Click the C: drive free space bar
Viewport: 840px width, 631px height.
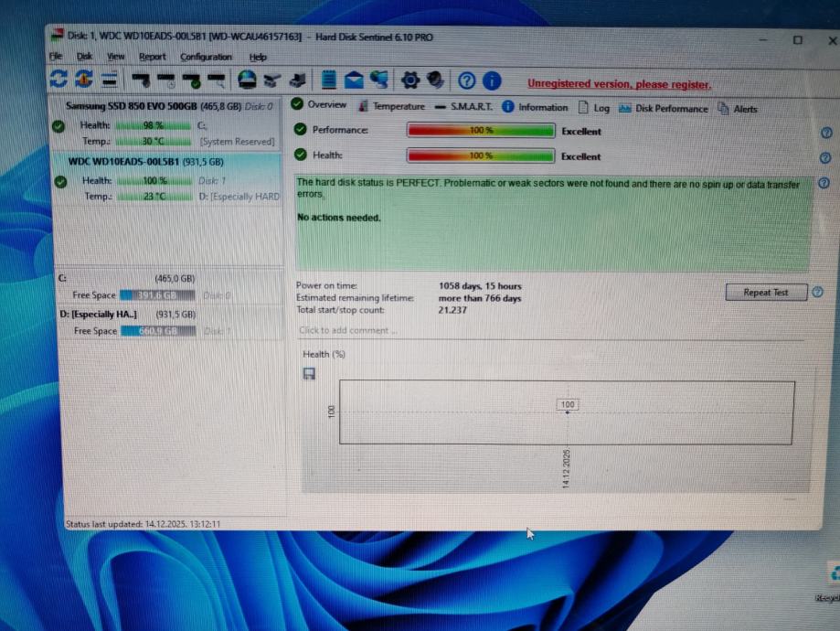[157, 295]
